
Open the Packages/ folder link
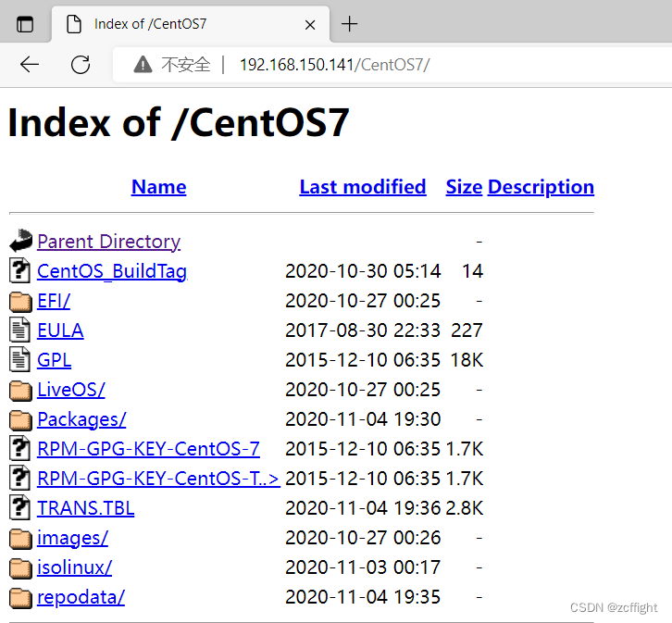tap(81, 419)
